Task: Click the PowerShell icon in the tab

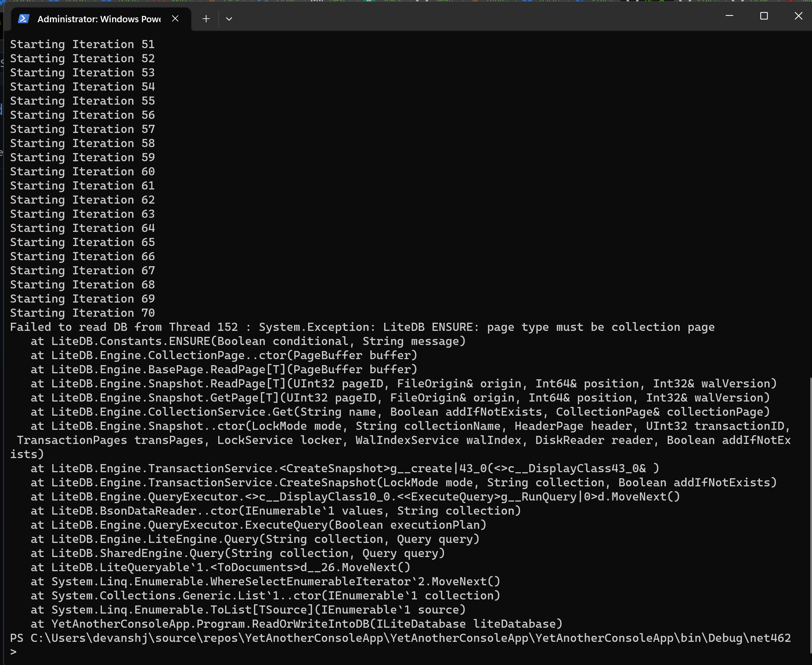Action: tap(23, 19)
